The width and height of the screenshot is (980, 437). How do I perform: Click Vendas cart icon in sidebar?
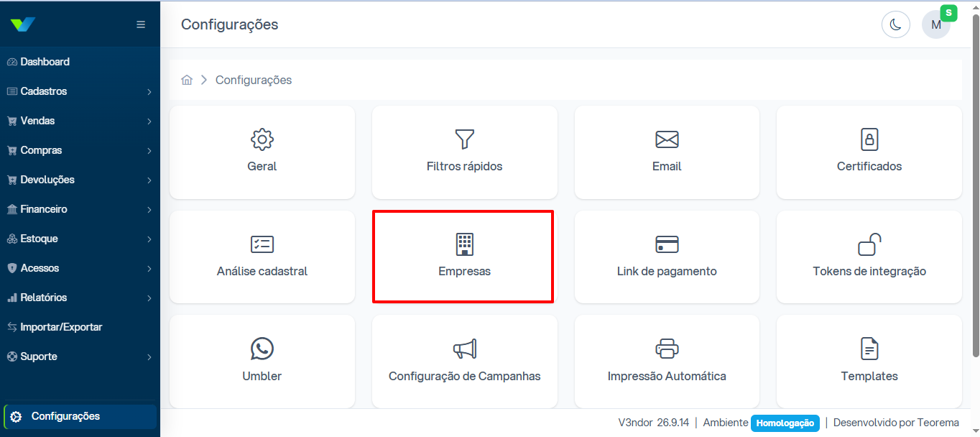(12, 121)
